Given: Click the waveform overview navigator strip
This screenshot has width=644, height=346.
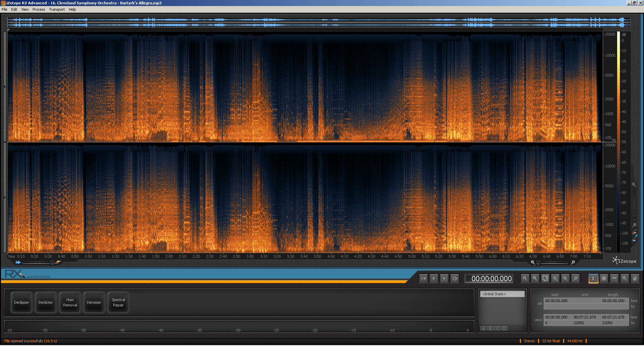Looking at the screenshot, I should tap(319, 22).
